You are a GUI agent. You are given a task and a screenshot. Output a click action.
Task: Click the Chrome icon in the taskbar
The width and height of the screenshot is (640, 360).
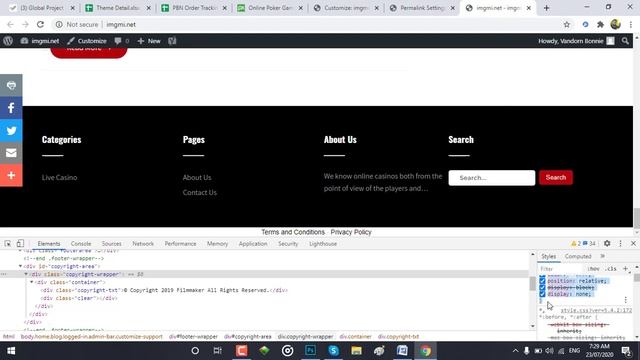425,351
